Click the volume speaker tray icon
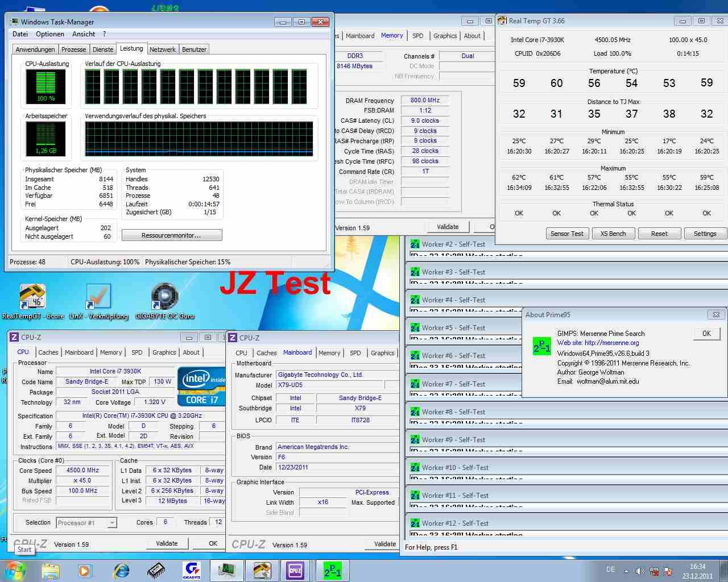This screenshot has height=582, width=728. pos(640,571)
